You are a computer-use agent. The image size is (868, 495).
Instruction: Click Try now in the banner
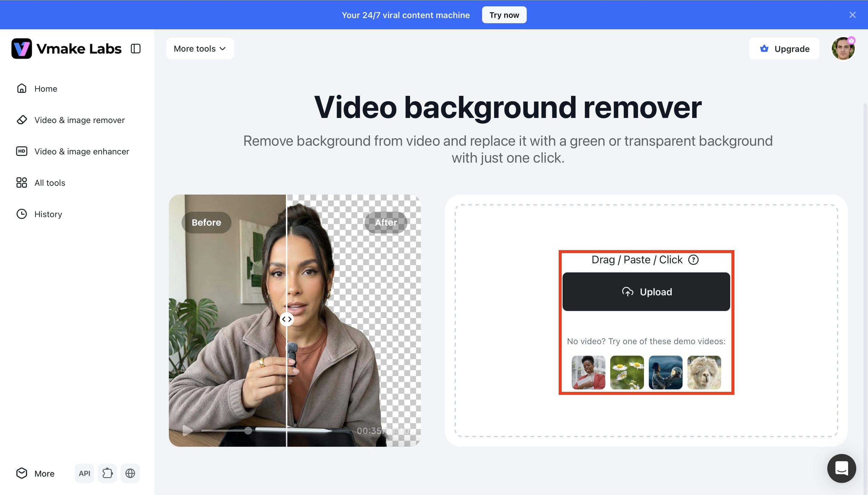[504, 15]
